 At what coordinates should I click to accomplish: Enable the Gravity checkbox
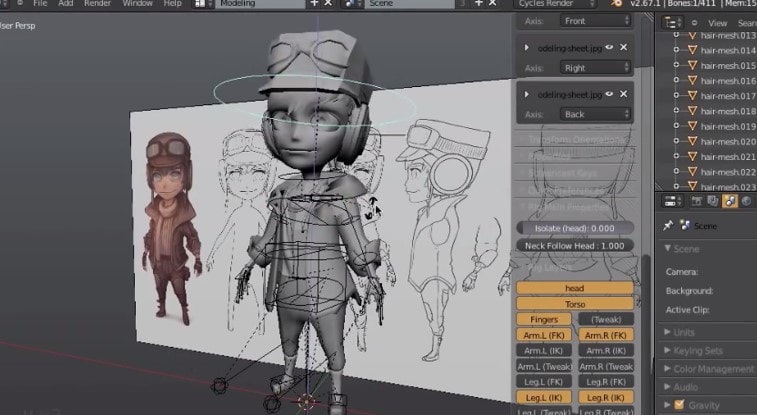click(x=680, y=404)
